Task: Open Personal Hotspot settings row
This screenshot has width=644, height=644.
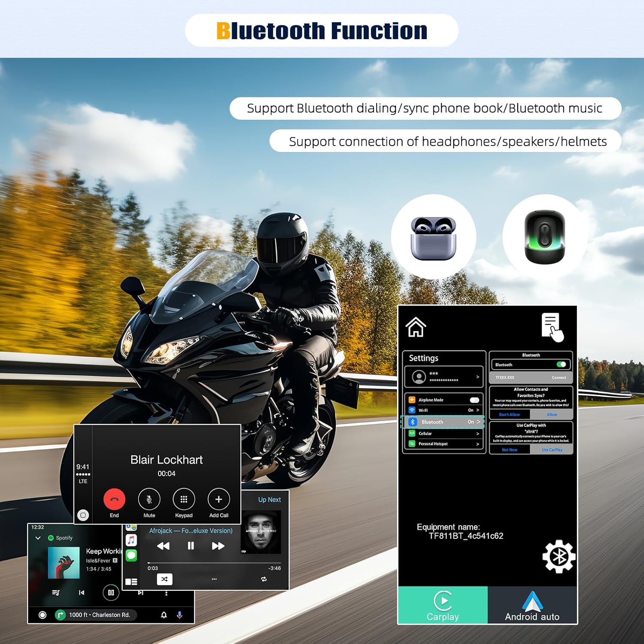Action: point(444,444)
